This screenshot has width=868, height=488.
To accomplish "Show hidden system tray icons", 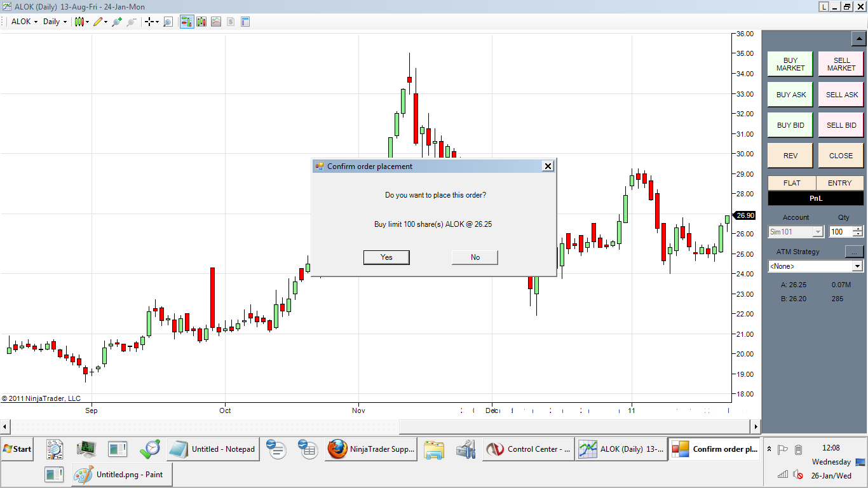I will [x=770, y=449].
